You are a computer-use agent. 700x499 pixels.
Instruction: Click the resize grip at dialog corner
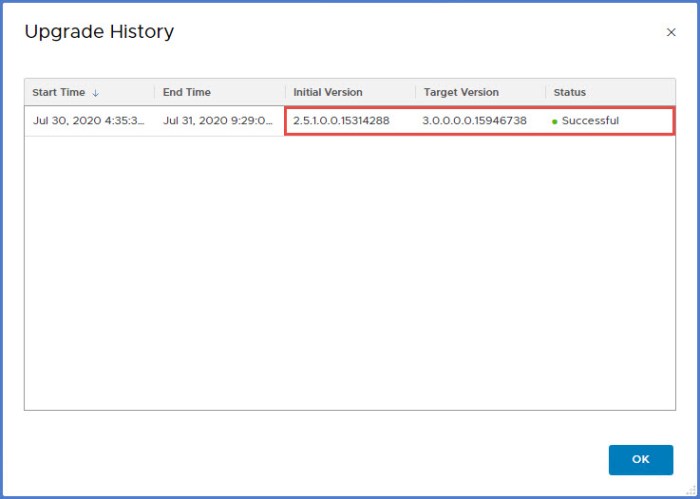[x=690, y=490]
